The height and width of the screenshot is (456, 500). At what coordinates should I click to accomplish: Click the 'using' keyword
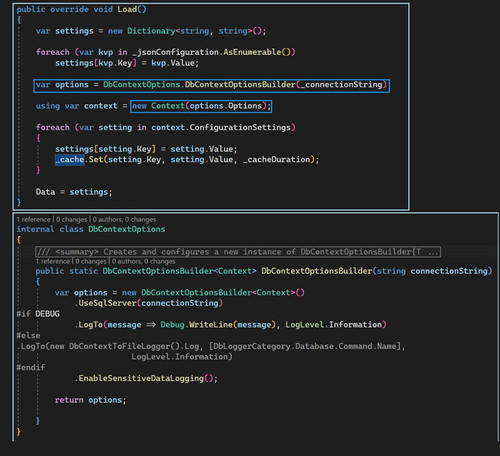coord(48,106)
